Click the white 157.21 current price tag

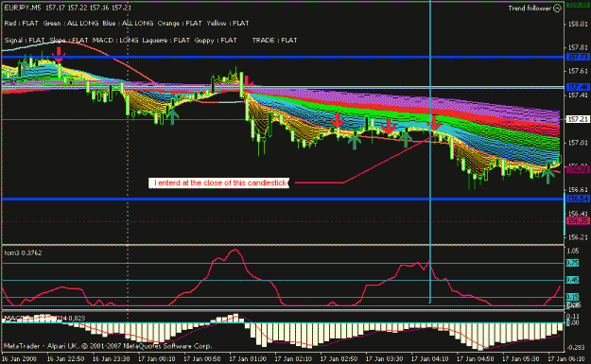(x=578, y=119)
